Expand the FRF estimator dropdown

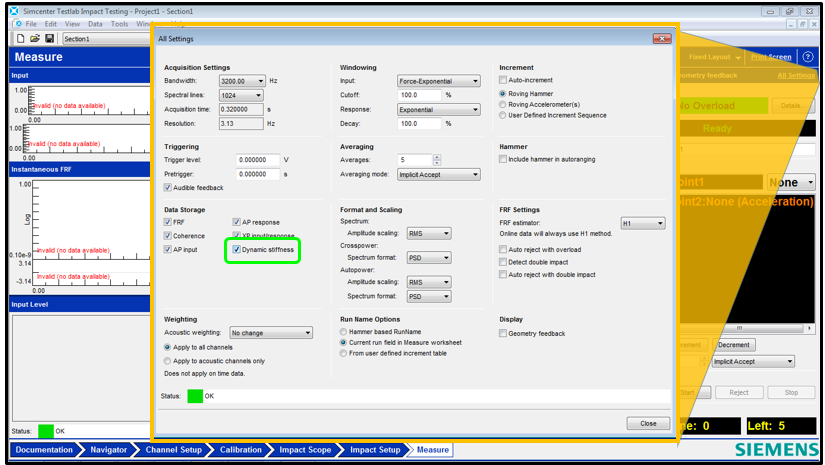[659, 224]
